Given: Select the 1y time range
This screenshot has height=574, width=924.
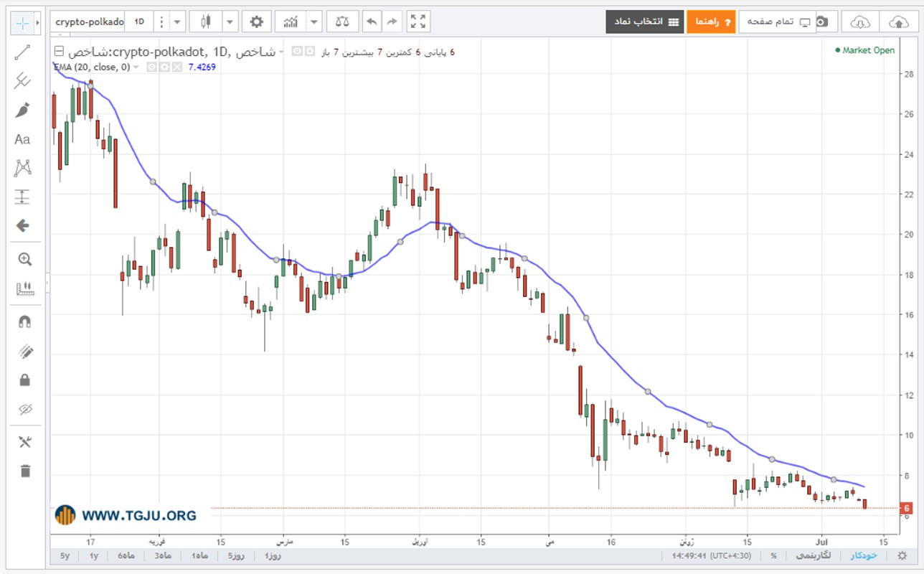Looking at the screenshot, I should click(x=93, y=556).
